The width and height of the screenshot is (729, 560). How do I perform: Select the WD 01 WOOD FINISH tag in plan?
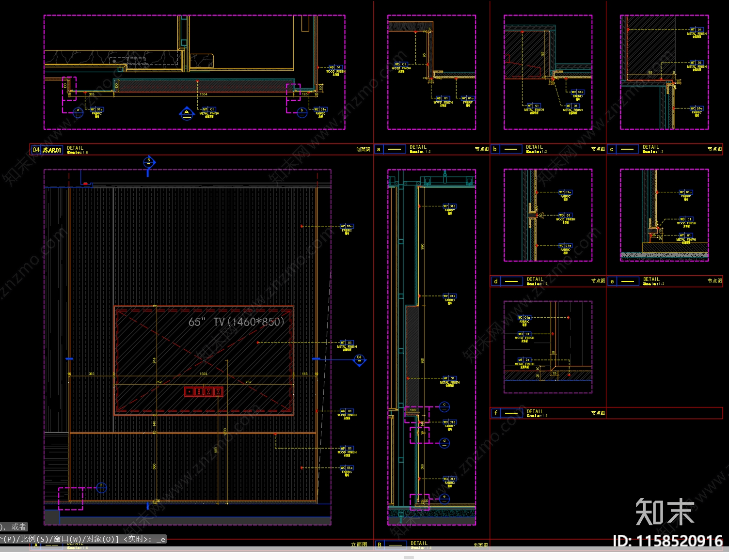336,71
